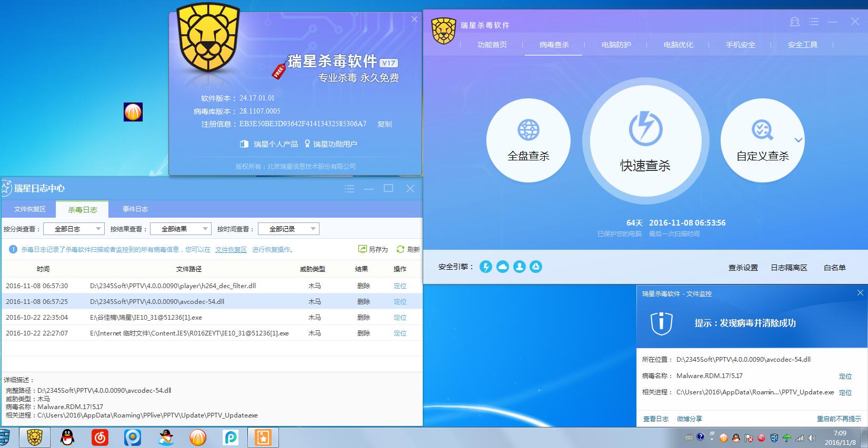Click the triangle security engine icon
Image resolution: width=868 pixels, height=448 pixels.
coord(536,267)
